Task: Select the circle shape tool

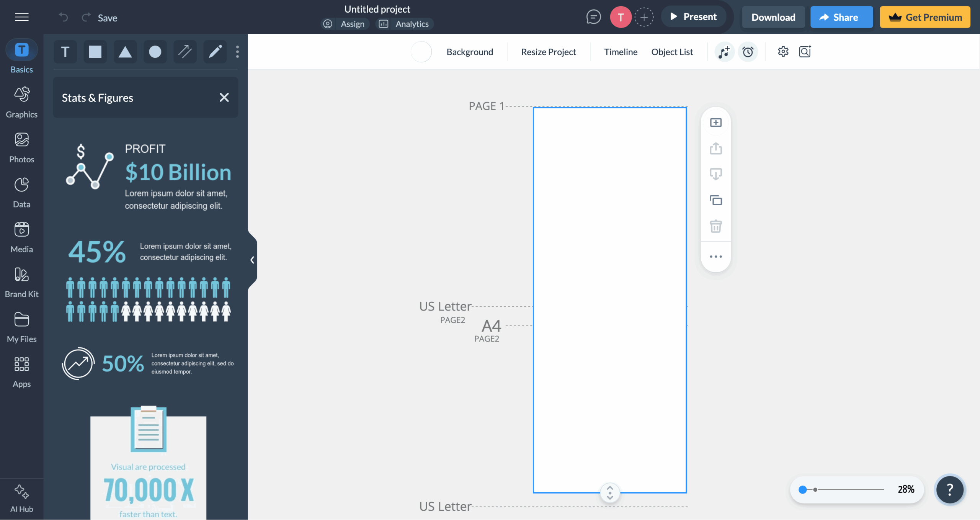Action: click(x=155, y=52)
